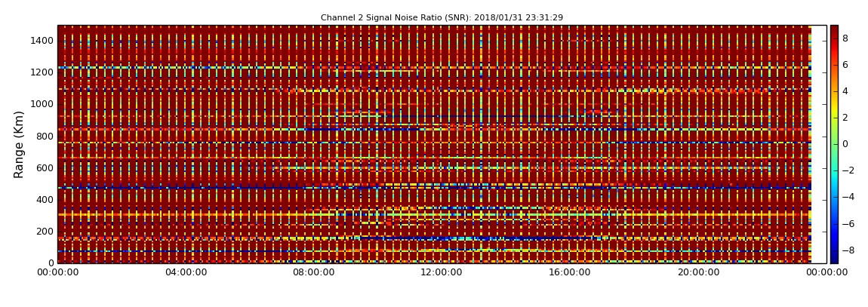Click the dark blue bottom of the colorbar

pos(834,259)
